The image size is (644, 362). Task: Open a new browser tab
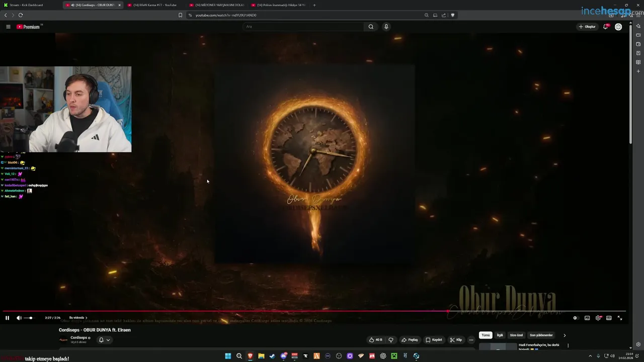click(x=314, y=5)
